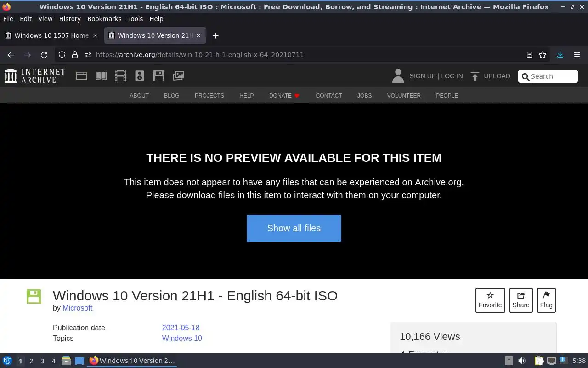The height and width of the screenshot is (368, 588).
Task: Open the network tray icon
Action: [552, 361]
